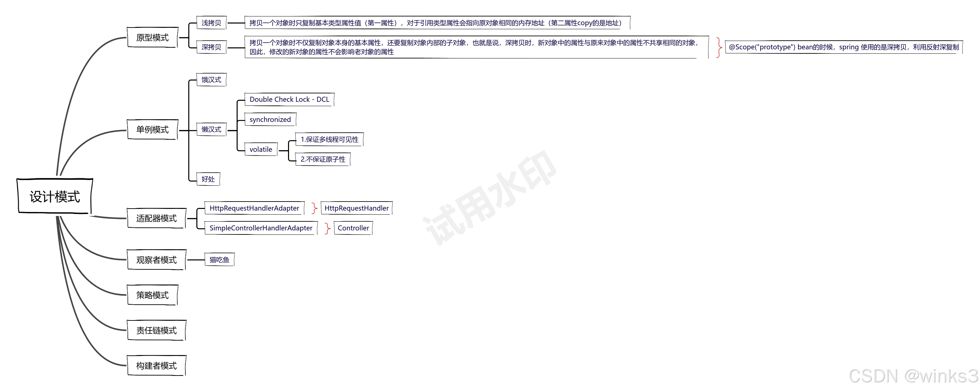The image size is (980, 392).
Task: Select the 策略模式 node
Action: click(x=152, y=295)
